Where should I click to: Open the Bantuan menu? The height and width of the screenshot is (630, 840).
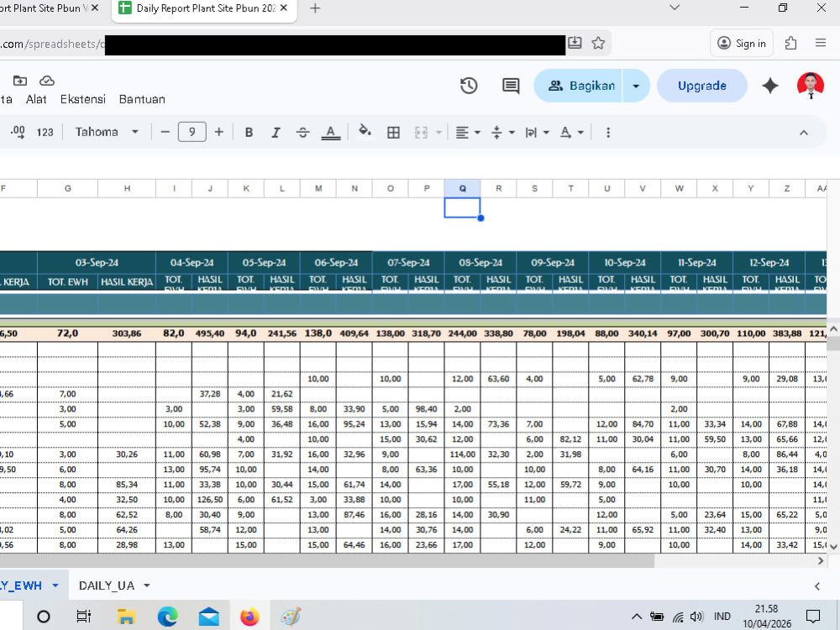click(142, 99)
